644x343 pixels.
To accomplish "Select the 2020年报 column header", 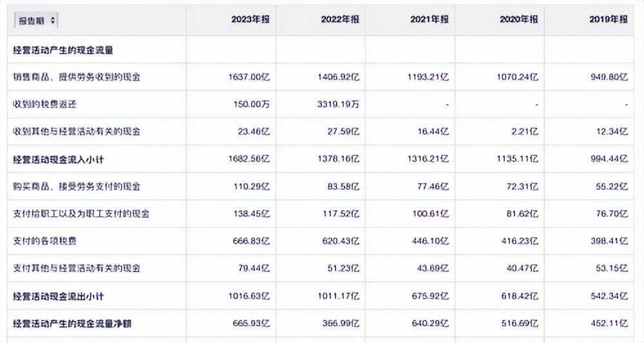I will pos(519,19).
